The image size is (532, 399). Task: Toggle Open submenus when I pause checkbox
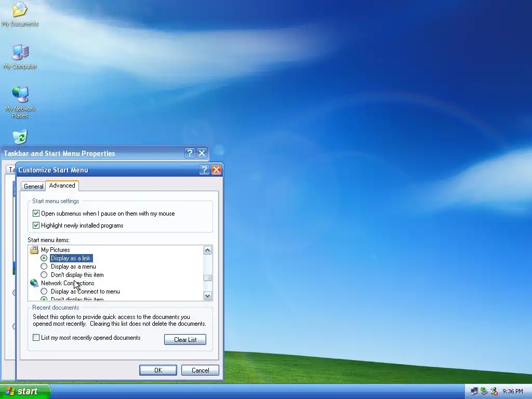(x=36, y=214)
